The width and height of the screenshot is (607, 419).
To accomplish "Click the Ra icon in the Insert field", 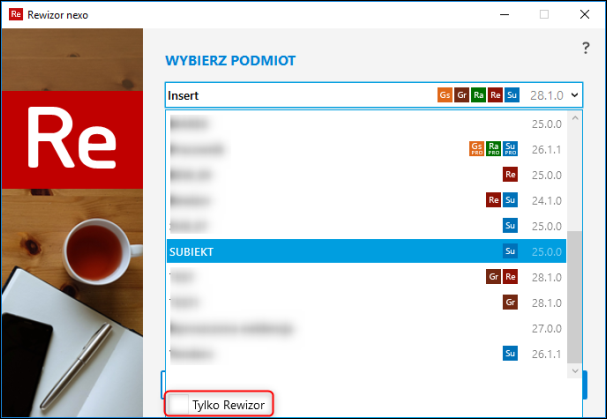I will click(x=478, y=95).
